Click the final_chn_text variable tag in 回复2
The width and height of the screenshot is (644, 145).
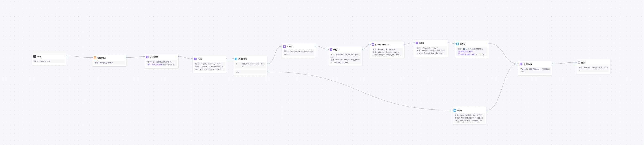[x=465, y=52]
